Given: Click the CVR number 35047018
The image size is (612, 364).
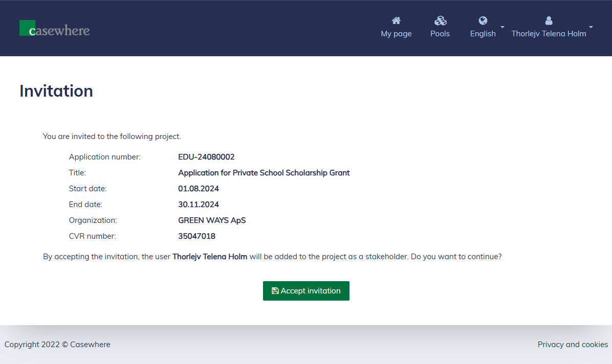Looking at the screenshot, I should pos(196,236).
